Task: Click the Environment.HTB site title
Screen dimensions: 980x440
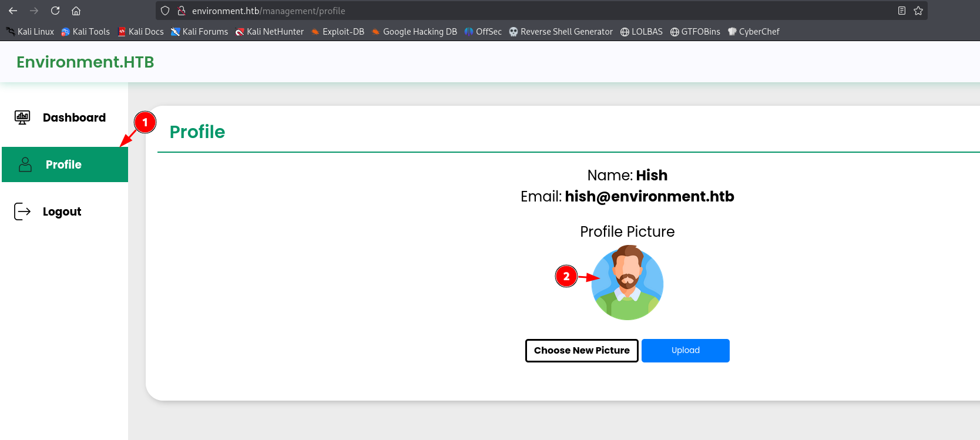Action: click(x=85, y=62)
